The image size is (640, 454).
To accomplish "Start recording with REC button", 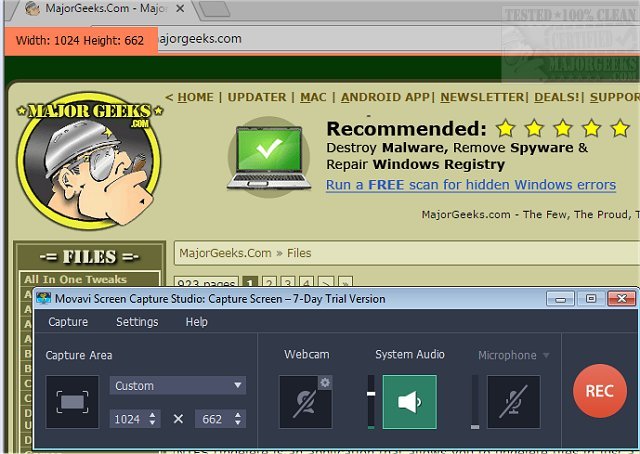I will coord(600,391).
